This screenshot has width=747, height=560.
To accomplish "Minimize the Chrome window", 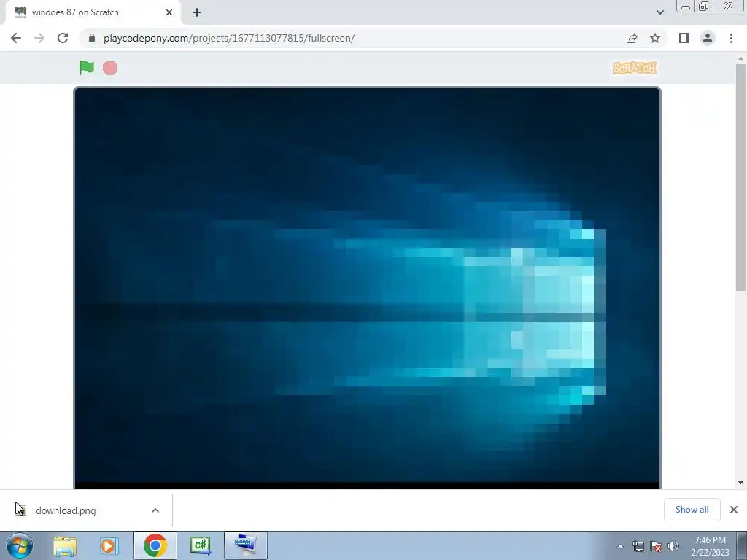I will click(686, 7).
